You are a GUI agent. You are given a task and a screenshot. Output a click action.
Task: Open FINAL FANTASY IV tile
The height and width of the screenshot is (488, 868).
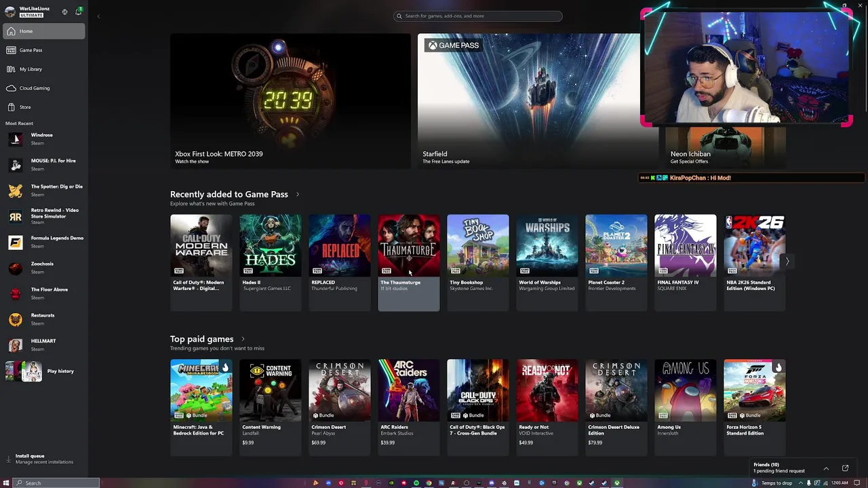click(685, 263)
